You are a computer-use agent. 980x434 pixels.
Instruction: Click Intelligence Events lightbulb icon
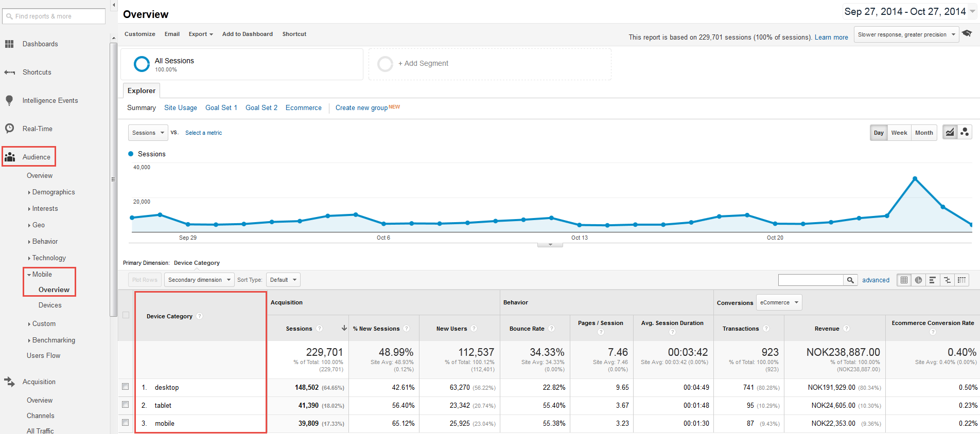point(9,101)
